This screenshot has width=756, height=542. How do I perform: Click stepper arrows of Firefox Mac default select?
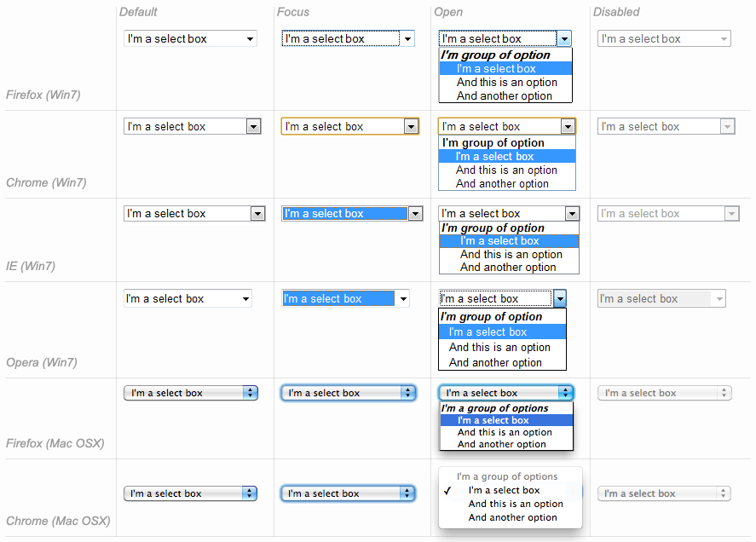[251, 393]
